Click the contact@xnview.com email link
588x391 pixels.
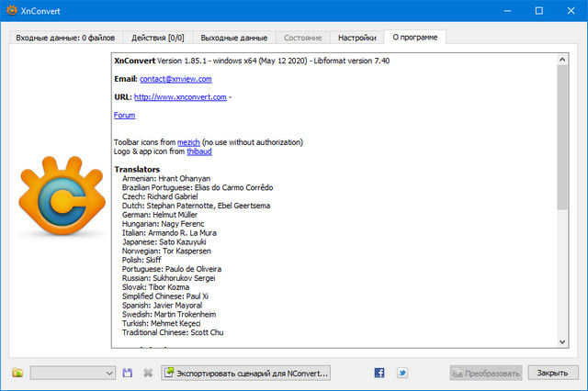coord(168,79)
